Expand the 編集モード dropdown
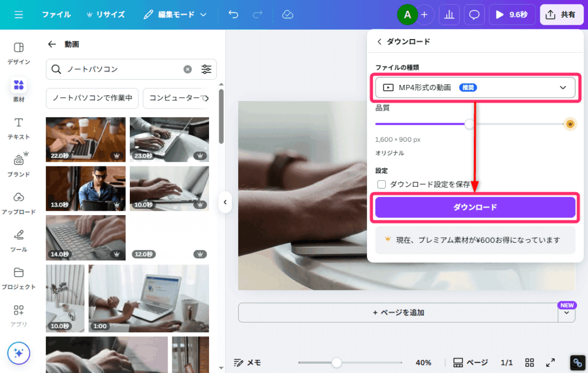This screenshot has width=588, height=373. (x=175, y=14)
